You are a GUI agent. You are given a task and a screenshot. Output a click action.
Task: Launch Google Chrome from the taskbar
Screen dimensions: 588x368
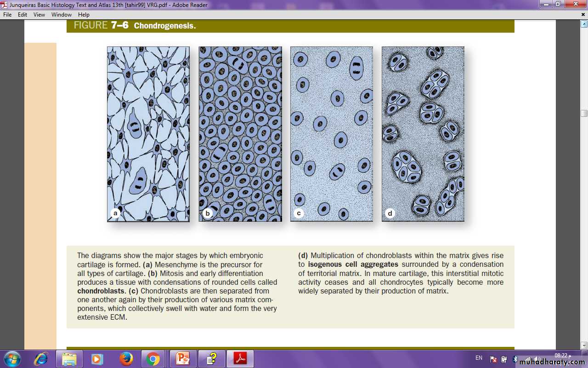click(153, 359)
